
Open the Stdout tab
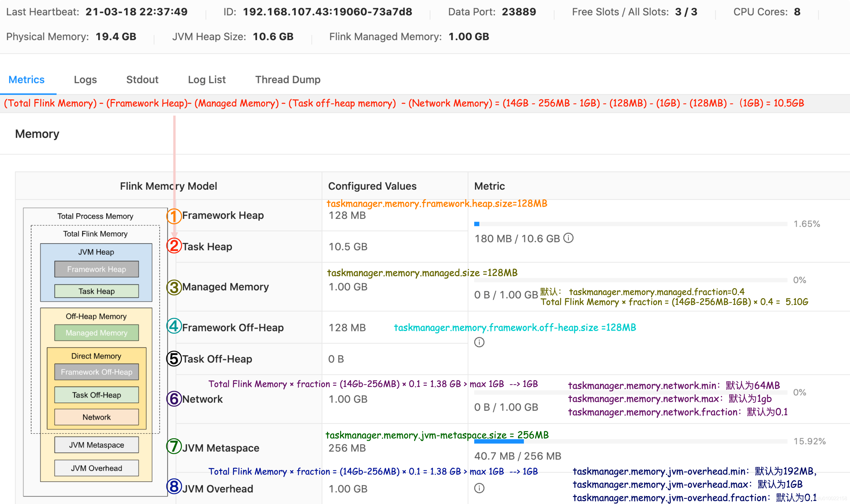[142, 79]
